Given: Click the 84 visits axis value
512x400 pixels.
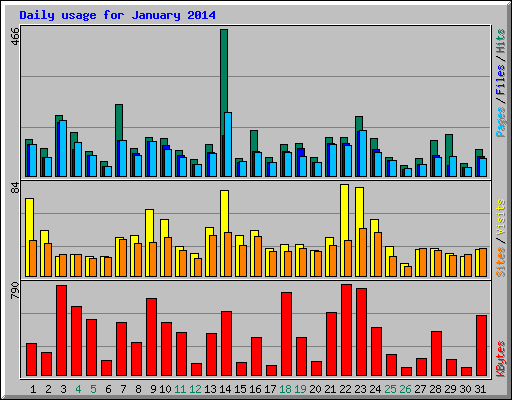Looking at the screenshot, I should click(x=15, y=188).
